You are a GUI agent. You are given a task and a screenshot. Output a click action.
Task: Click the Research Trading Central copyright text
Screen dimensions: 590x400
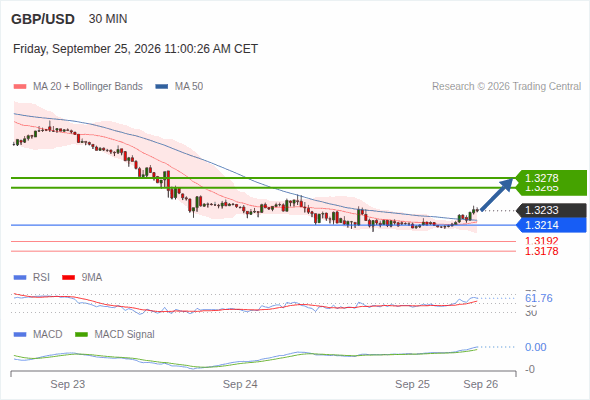tap(506, 87)
